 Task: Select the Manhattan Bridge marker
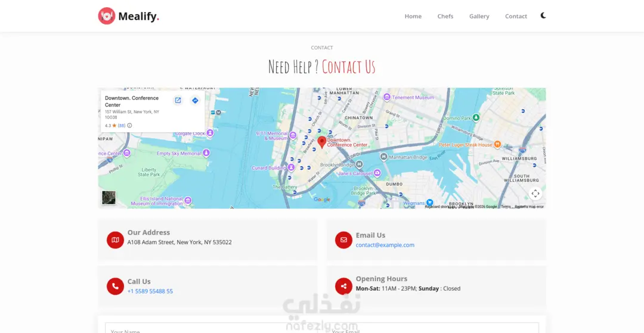coord(383,157)
